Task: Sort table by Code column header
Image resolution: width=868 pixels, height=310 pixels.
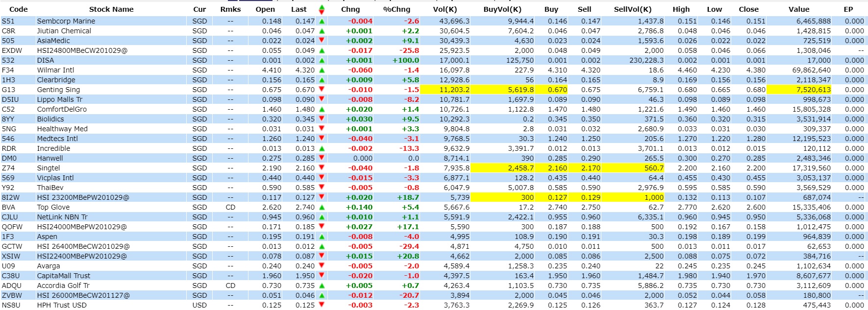Action: (x=19, y=9)
